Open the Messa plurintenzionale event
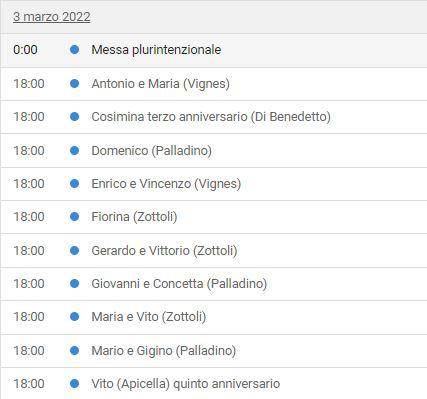 156,50
